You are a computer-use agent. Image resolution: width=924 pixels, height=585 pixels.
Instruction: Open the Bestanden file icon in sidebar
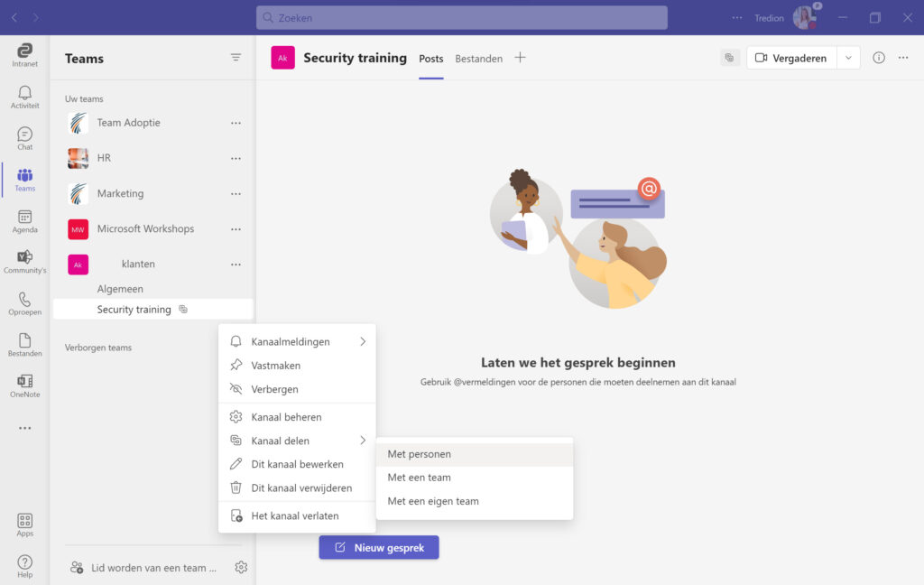click(x=24, y=344)
